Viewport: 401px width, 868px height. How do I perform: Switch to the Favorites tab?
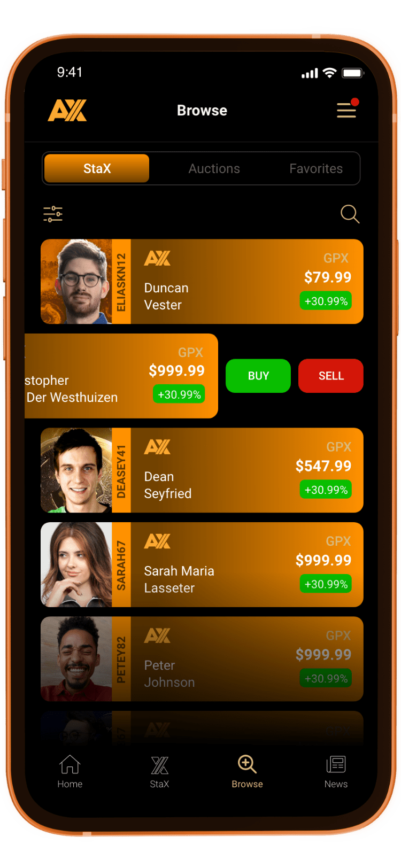click(x=316, y=169)
